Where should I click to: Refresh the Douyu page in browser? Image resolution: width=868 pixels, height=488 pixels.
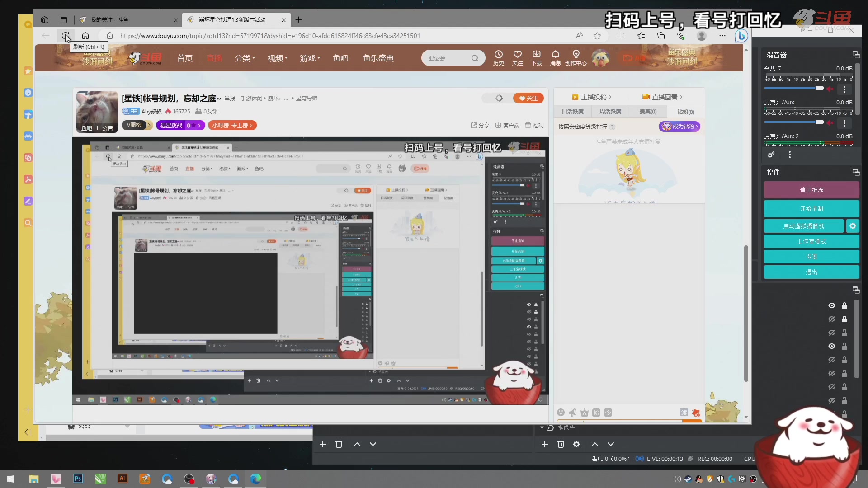(66, 36)
